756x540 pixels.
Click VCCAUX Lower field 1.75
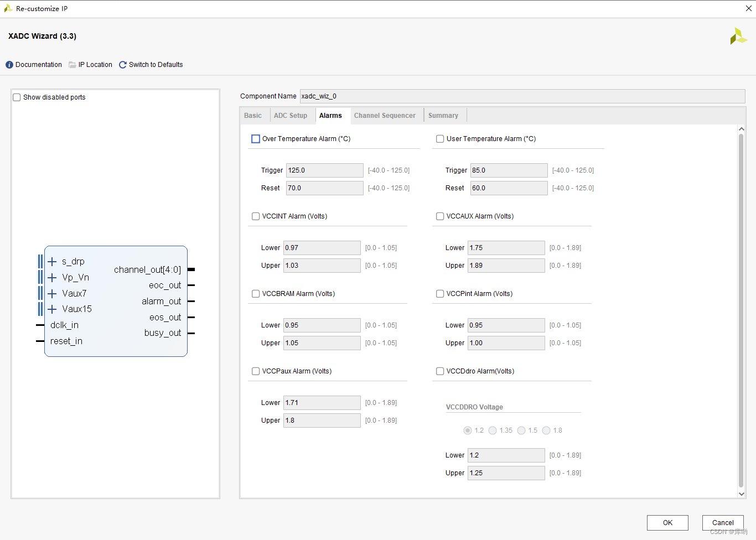click(506, 248)
